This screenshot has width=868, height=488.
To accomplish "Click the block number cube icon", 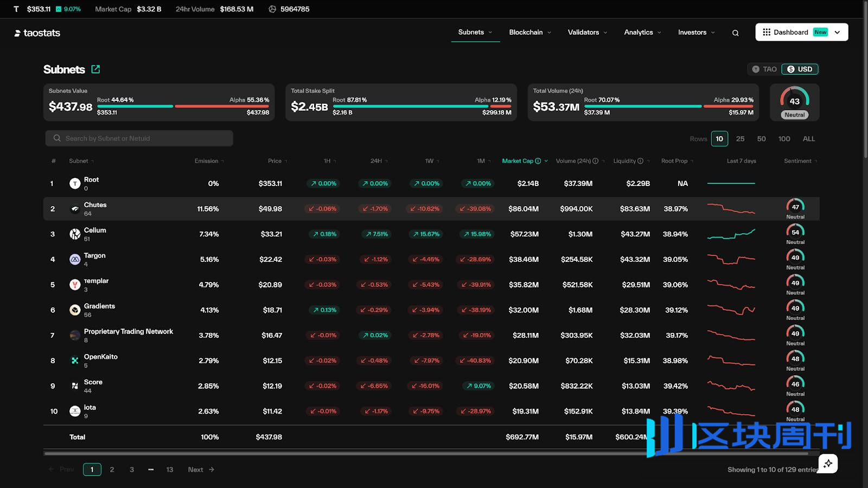I will [x=272, y=9].
